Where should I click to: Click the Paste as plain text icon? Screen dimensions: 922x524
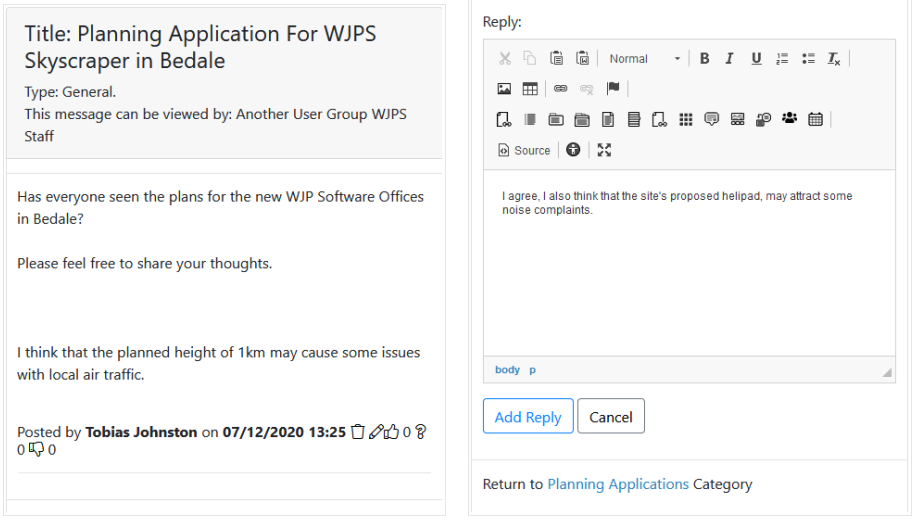coord(556,59)
